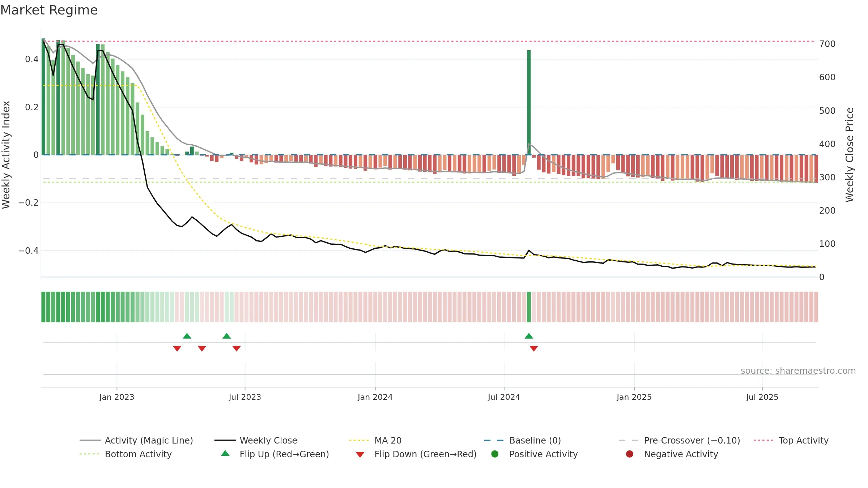Toggle Top Activity legend entry
This screenshot has width=868, height=488.
791,440
